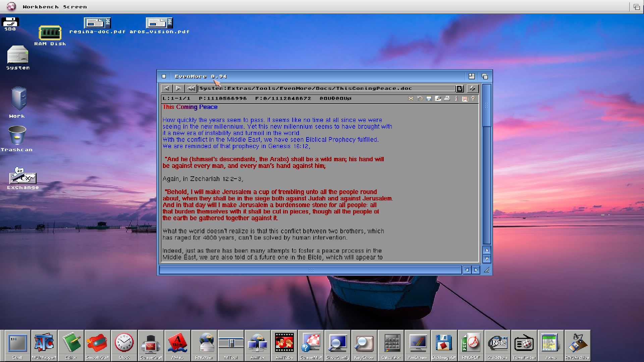Open the print icon in EvenMore toolbar

pyautogui.click(x=447, y=98)
